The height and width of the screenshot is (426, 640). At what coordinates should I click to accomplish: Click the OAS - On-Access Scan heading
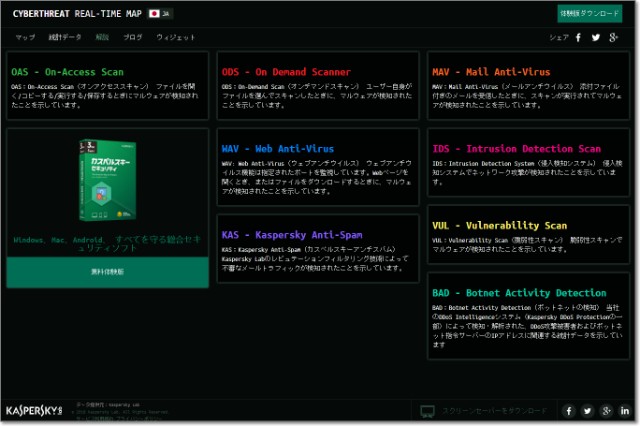[68, 72]
